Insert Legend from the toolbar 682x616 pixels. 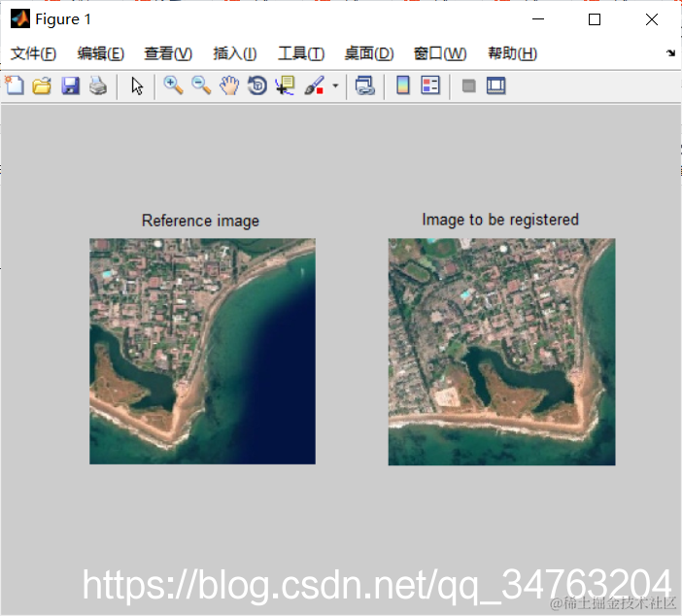click(x=430, y=86)
